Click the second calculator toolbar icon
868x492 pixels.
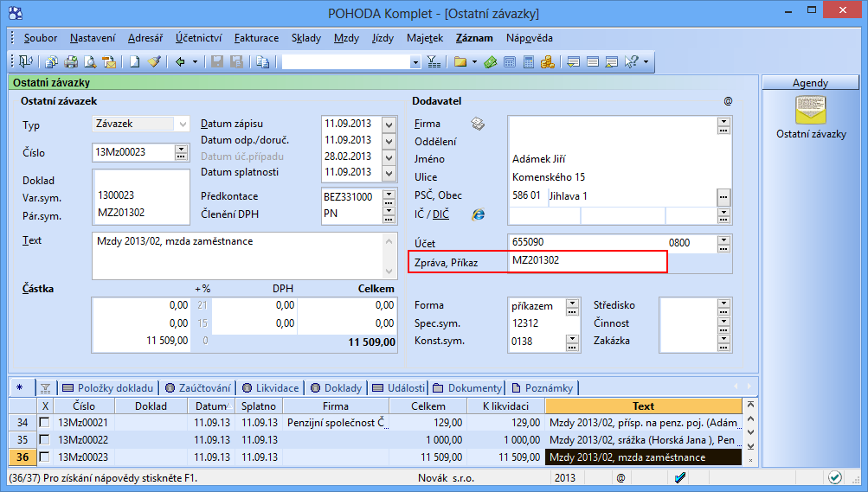[x=529, y=62]
